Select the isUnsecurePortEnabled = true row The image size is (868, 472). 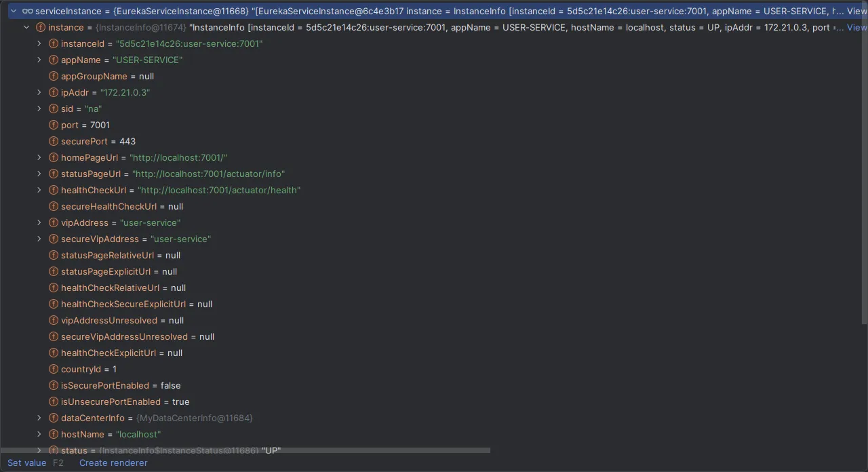pos(125,401)
